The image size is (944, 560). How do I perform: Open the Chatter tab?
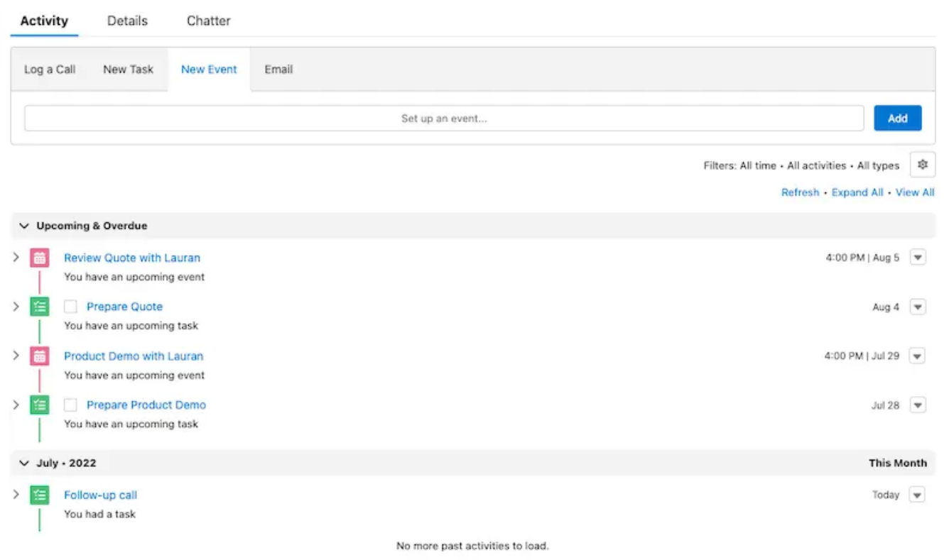pyautogui.click(x=208, y=21)
